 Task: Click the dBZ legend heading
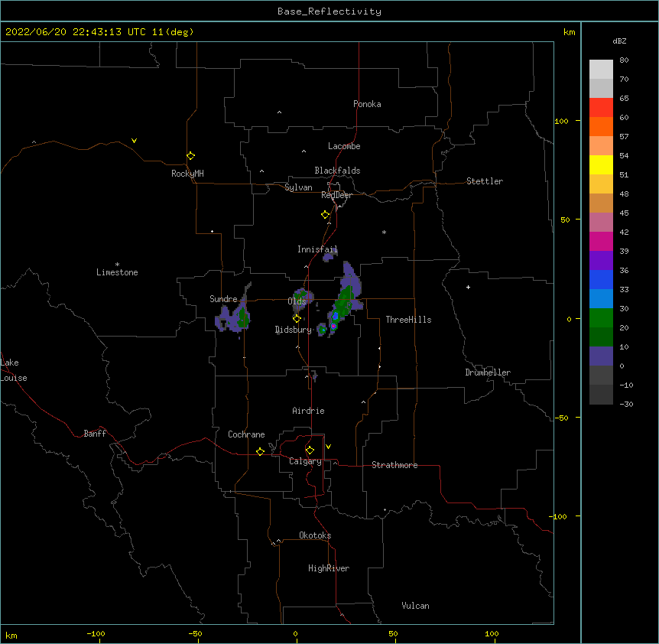click(x=619, y=41)
